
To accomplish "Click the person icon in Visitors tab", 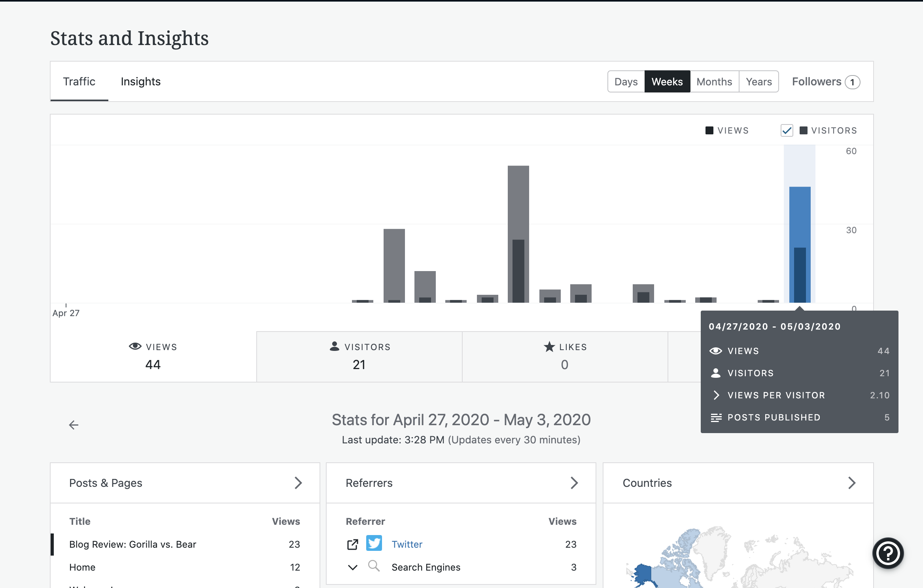I will (335, 347).
